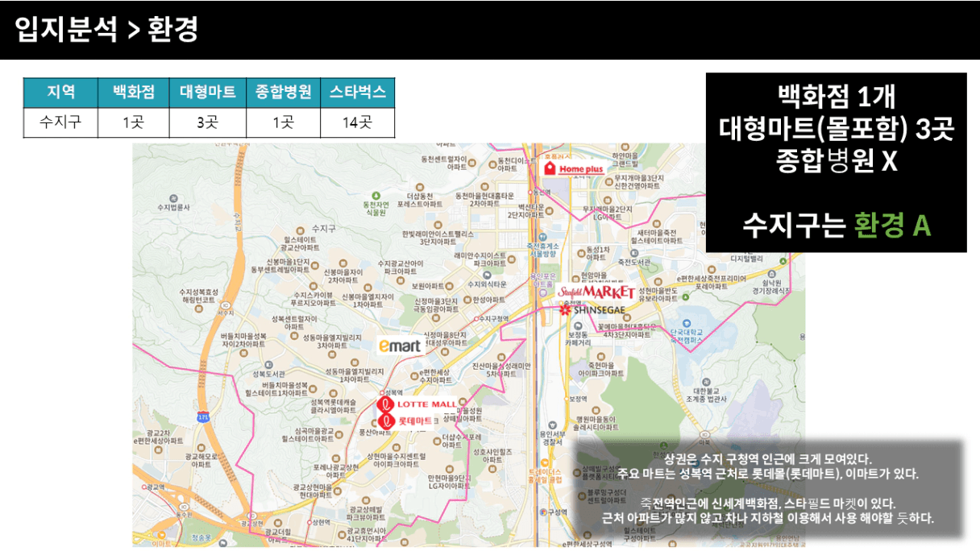Click the '3곳' value under 대형마트

tap(207, 122)
